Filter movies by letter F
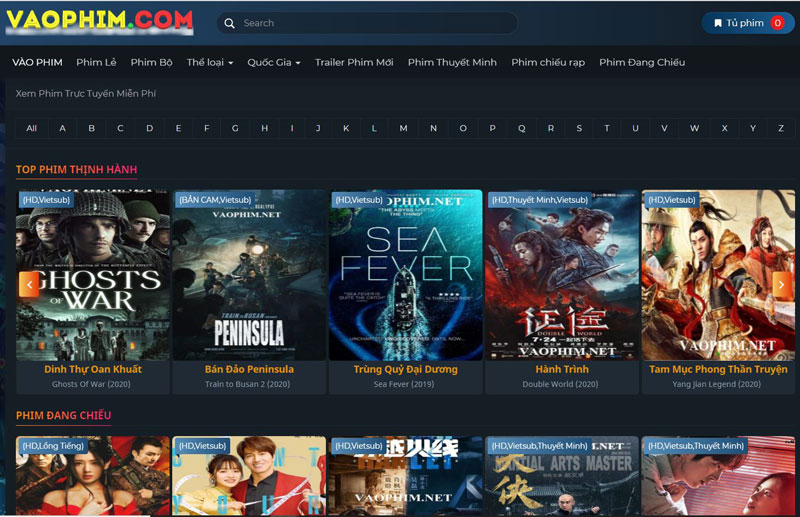Viewport: 800px width, 517px height. [207, 128]
